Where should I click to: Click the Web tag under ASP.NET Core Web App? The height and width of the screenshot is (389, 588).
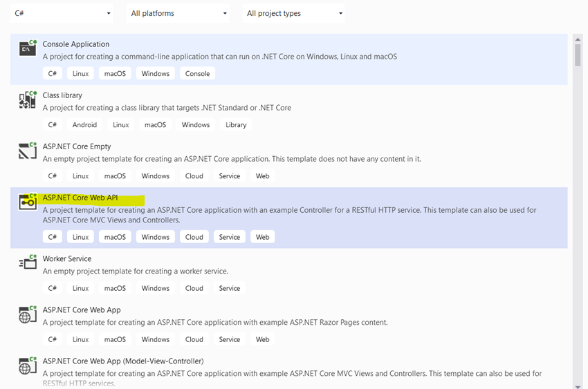(x=262, y=339)
